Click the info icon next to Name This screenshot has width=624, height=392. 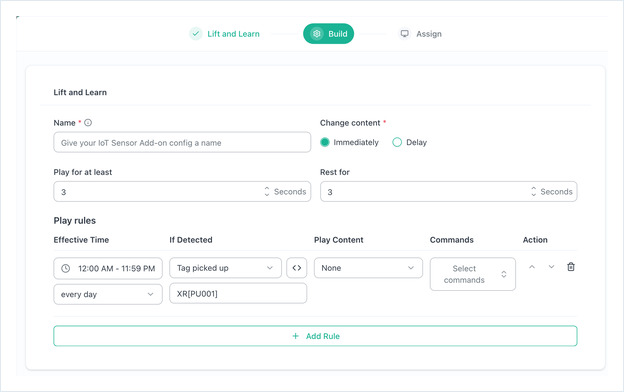click(x=88, y=123)
